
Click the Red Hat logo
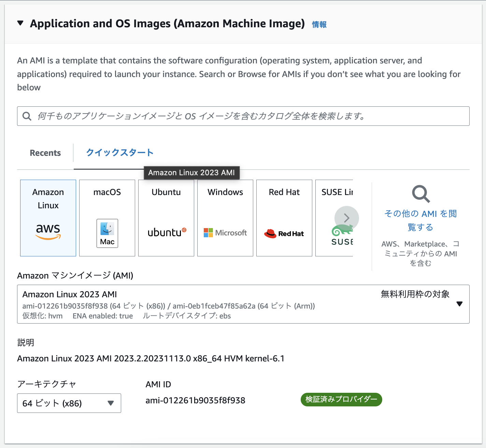[x=284, y=234]
